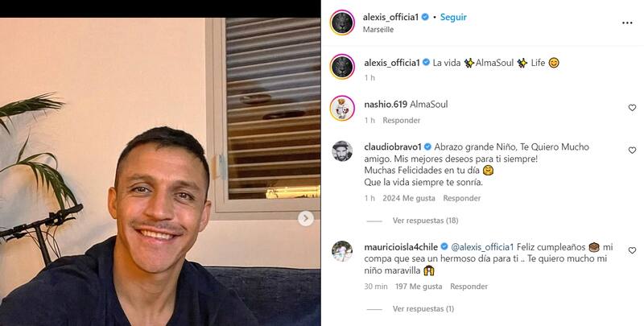Like mauricioisla4chile's comment heart

coord(632,250)
